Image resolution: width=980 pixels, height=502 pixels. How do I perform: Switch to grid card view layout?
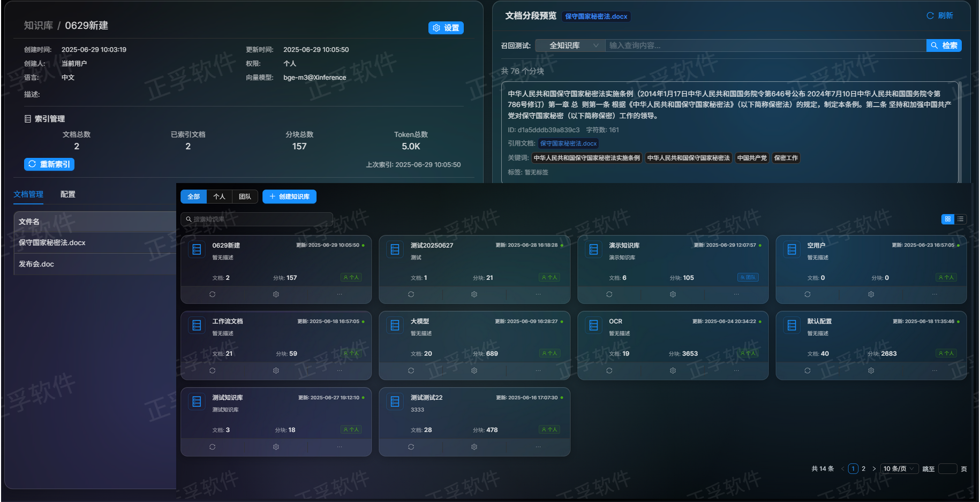point(948,219)
